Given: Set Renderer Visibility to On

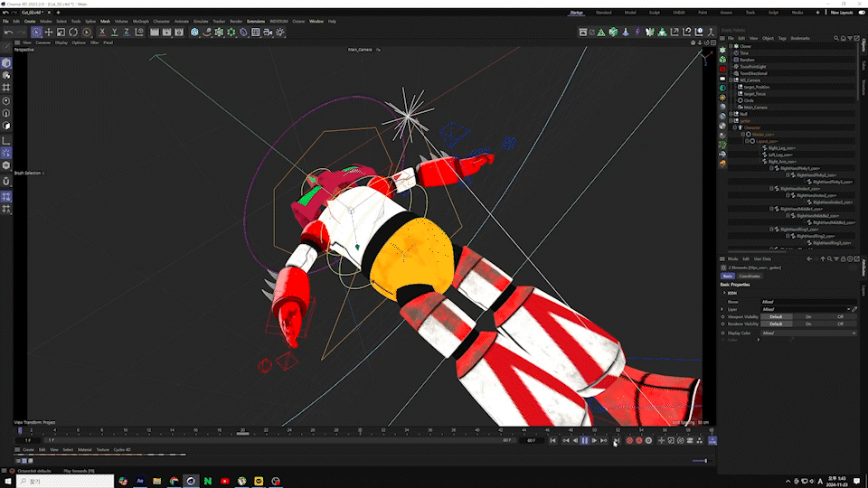Looking at the screenshot, I should tap(808, 324).
